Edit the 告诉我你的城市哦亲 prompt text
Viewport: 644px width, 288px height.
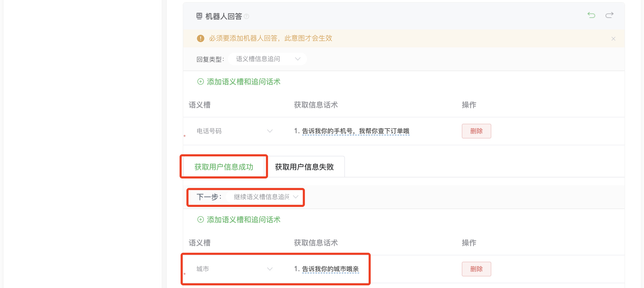point(330,269)
